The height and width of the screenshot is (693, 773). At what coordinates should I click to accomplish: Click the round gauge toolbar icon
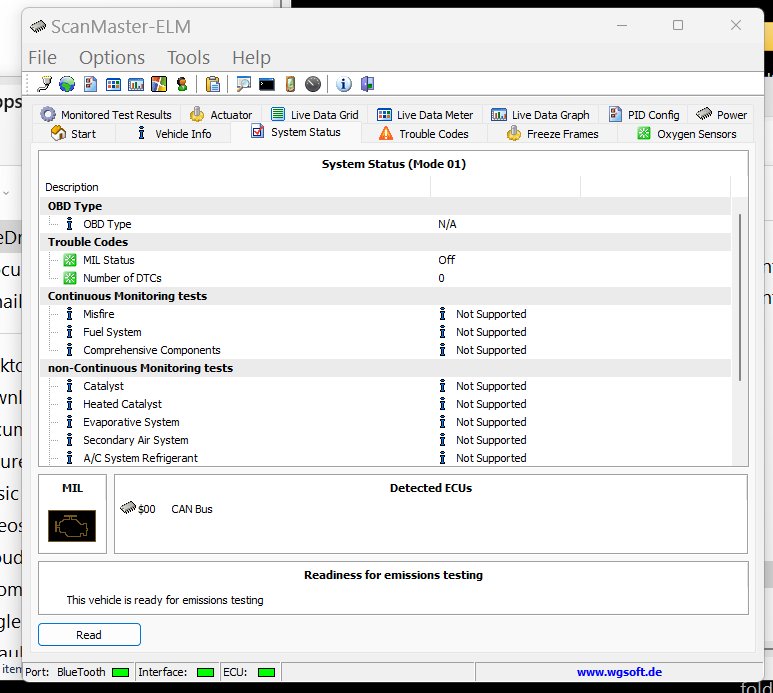point(313,84)
